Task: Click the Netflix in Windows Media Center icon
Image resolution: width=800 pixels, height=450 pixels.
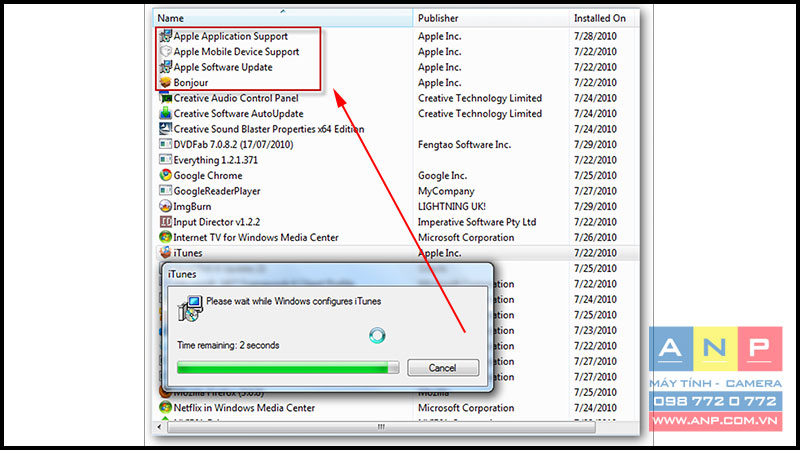Action: click(165, 407)
